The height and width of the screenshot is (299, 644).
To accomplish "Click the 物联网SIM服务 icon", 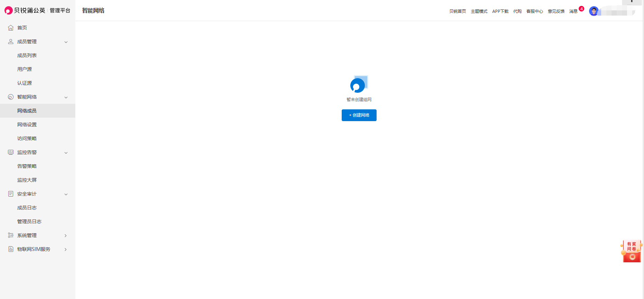I will 11,249.
